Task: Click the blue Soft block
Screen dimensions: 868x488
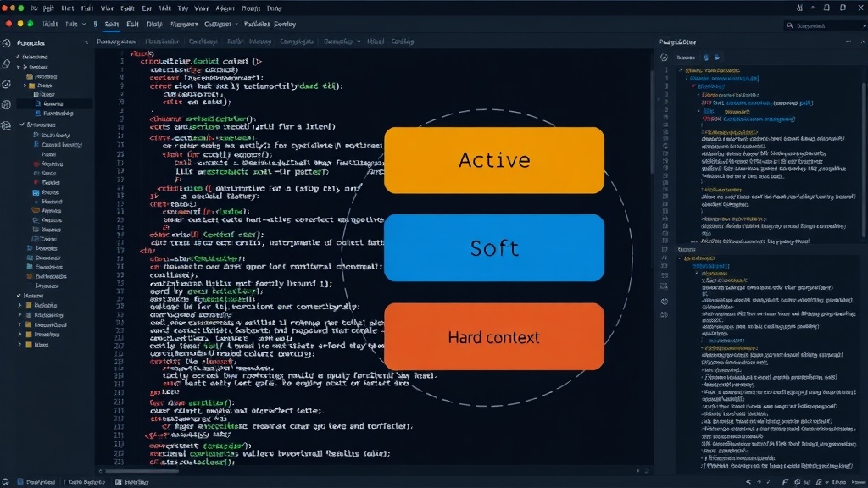Action: click(x=494, y=248)
